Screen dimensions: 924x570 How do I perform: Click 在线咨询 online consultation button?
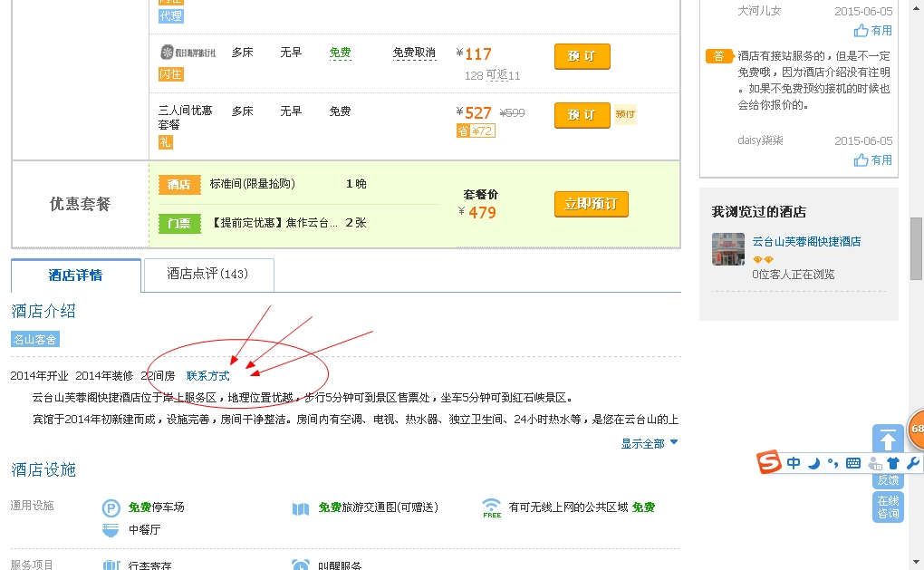888,507
